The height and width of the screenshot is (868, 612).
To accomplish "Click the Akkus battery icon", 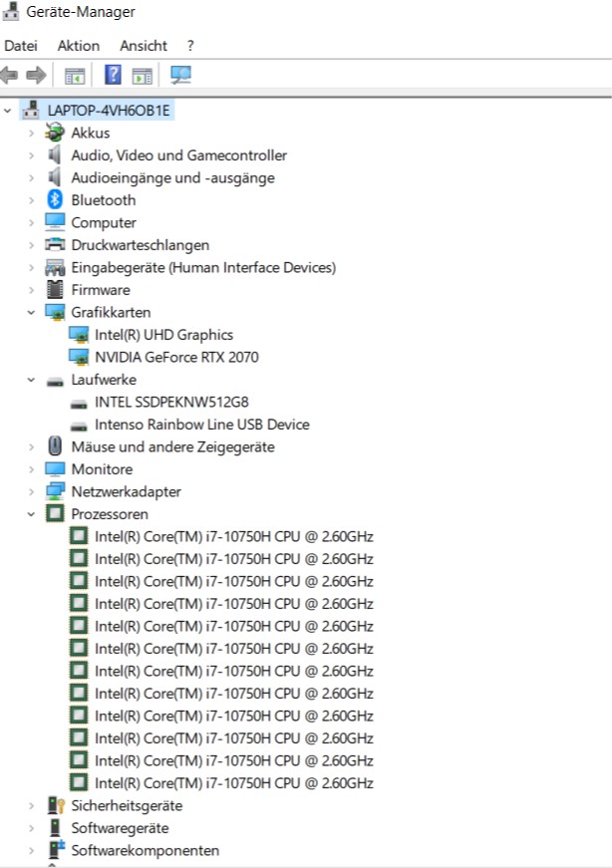I will pos(54,133).
